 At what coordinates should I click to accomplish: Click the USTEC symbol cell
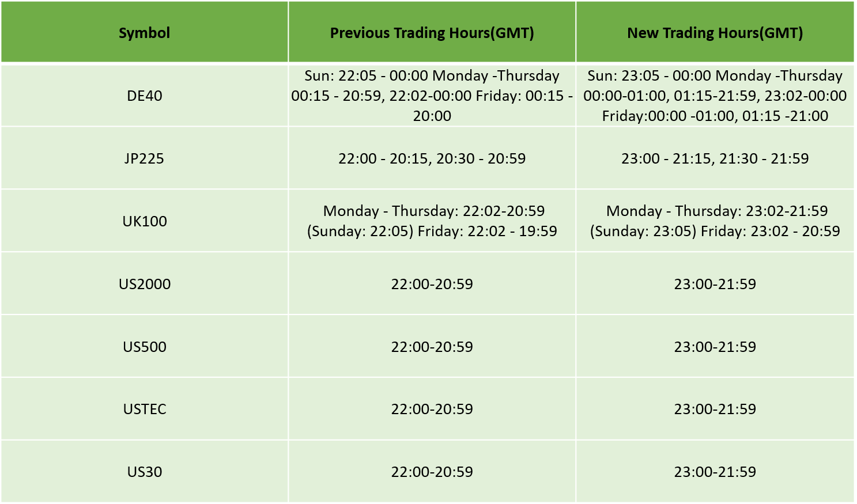tap(144, 409)
